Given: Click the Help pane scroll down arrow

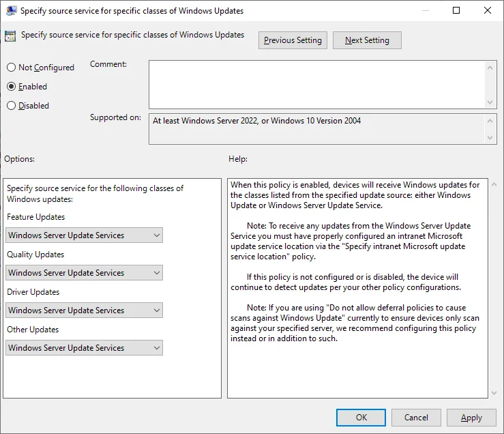Looking at the screenshot, I should (494, 393).
